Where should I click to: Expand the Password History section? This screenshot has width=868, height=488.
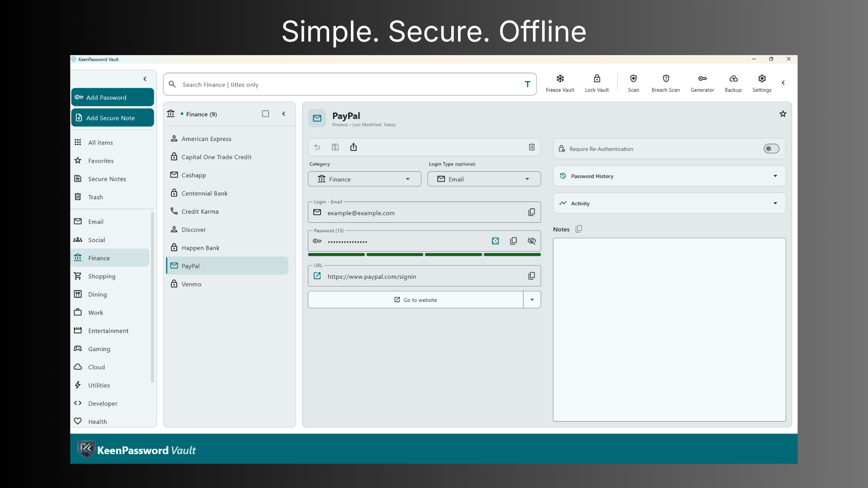[669, 176]
